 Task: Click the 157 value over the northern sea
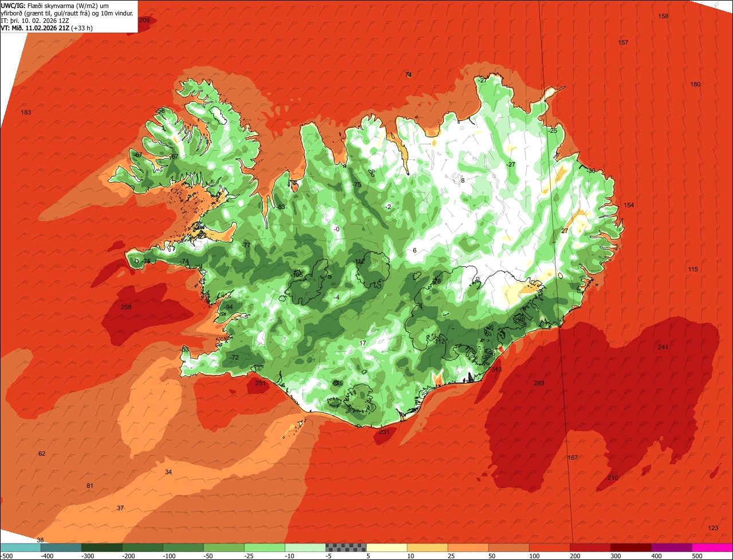tap(624, 42)
